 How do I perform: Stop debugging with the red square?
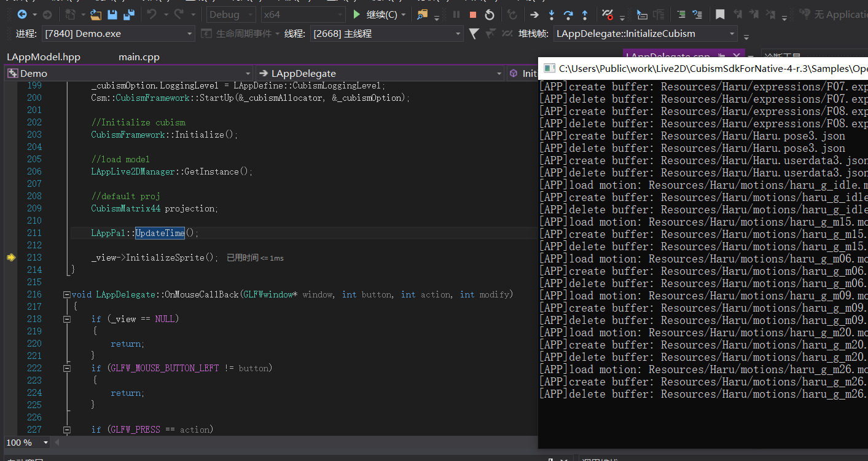pos(472,14)
